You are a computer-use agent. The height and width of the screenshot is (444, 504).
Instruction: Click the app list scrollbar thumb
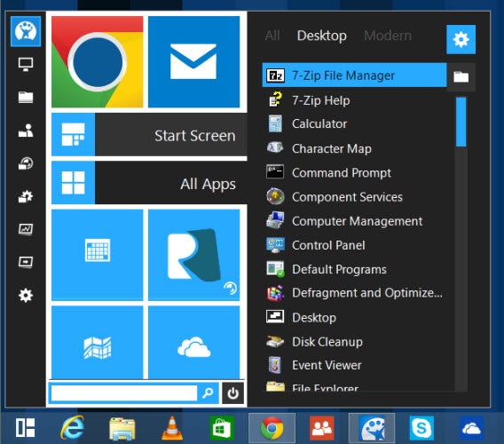click(x=461, y=122)
